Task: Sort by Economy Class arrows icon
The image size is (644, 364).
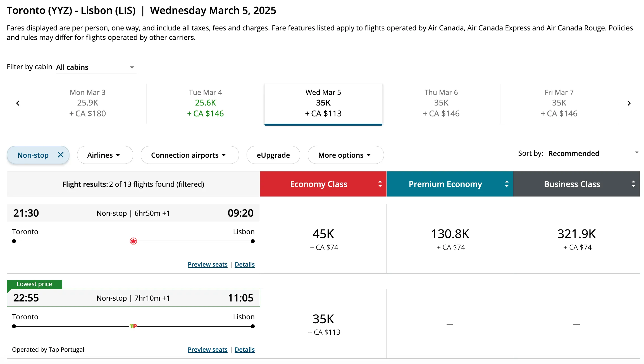Action: click(380, 184)
